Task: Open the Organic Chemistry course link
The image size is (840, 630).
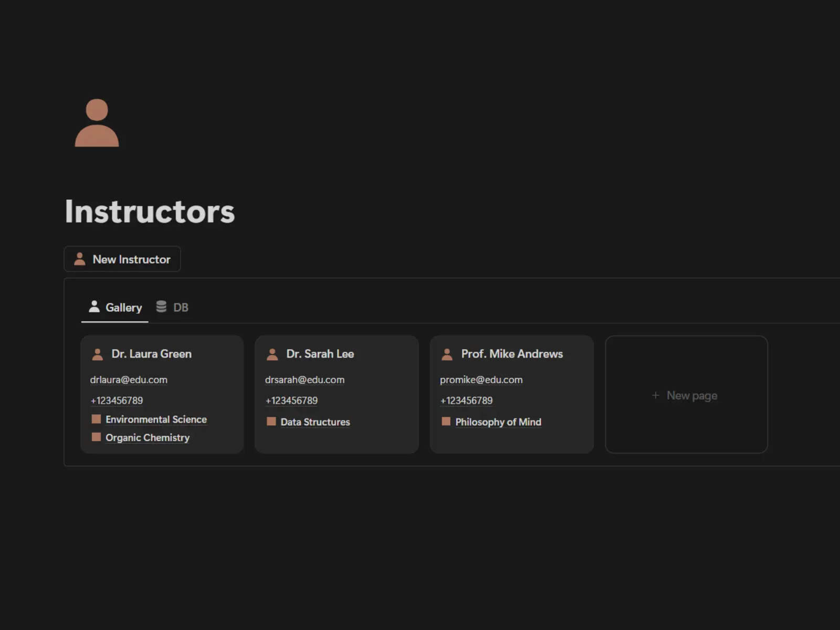Action: tap(148, 437)
